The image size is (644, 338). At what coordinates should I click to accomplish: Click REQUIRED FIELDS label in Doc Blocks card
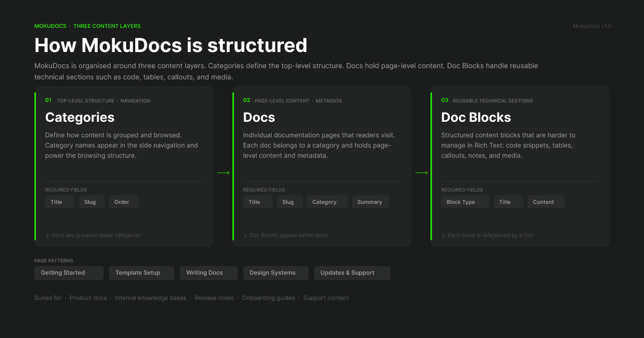(x=462, y=190)
